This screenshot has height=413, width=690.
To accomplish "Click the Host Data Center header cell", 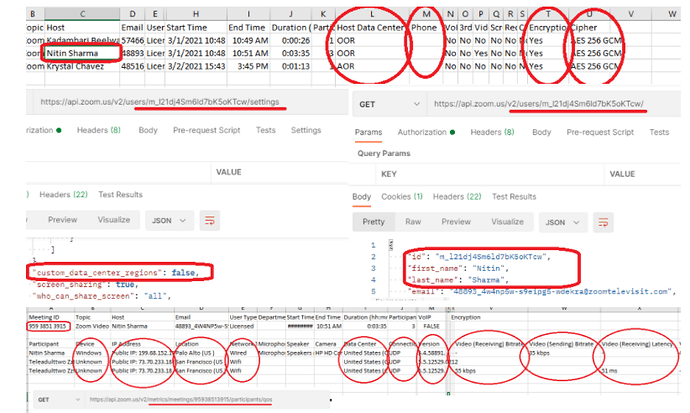I will (372, 28).
